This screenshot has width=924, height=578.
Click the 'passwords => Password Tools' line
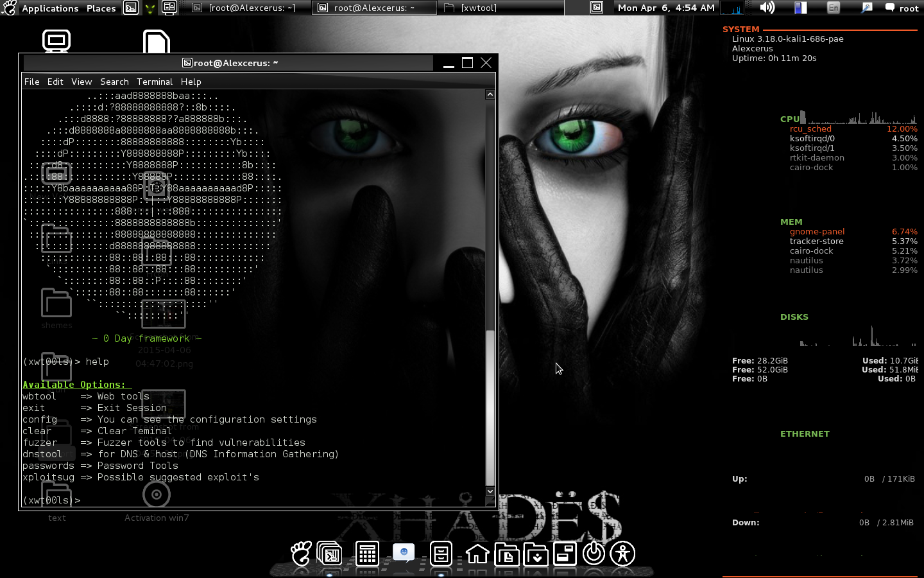tap(100, 466)
